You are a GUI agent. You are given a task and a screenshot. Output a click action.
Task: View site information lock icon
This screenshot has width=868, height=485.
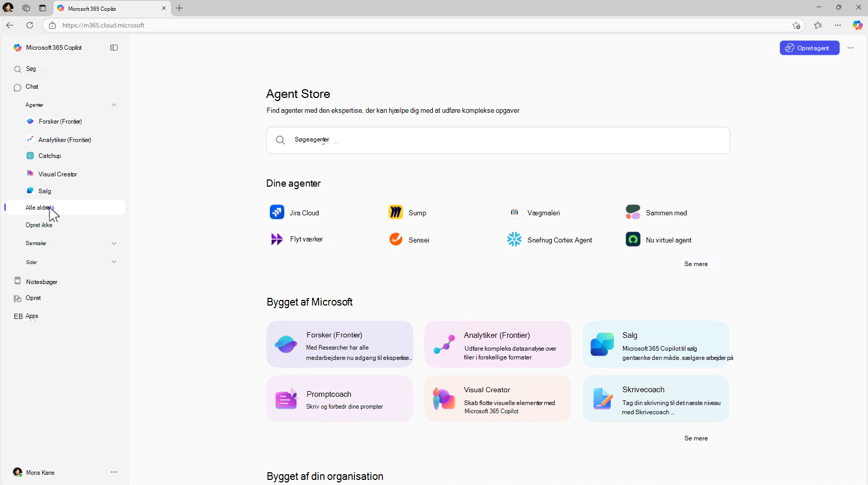[x=52, y=25]
